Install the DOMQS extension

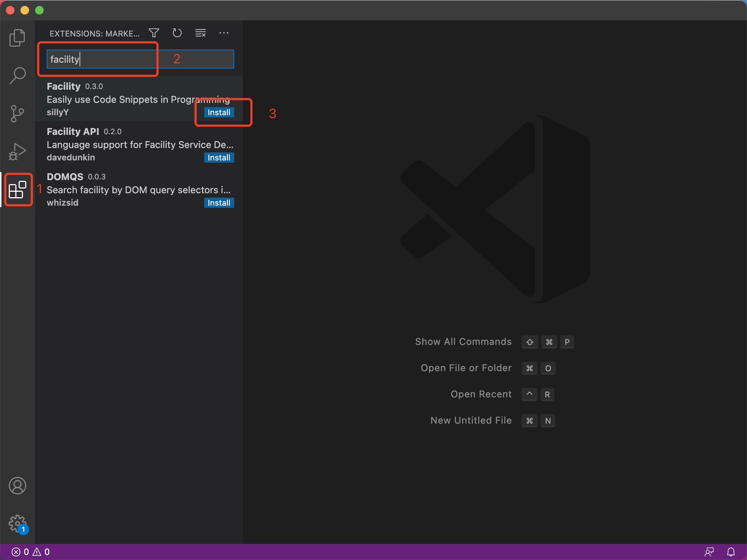[219, 203]
